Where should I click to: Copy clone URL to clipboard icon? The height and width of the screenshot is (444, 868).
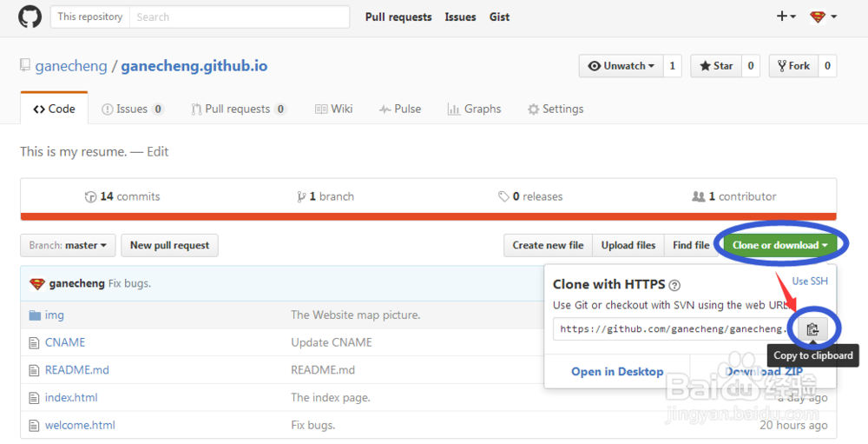812,329
